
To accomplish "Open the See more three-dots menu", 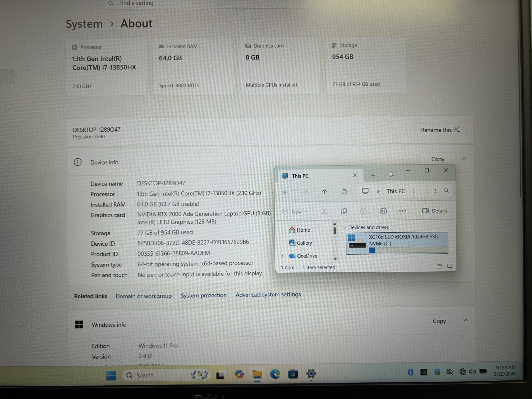I will [402, 211].
